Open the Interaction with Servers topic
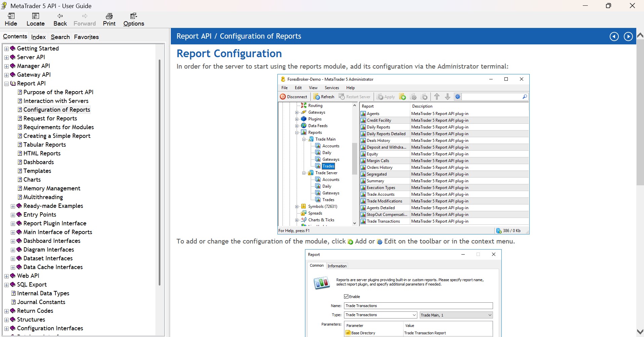The image size is (644, 337). tap(56, 101)
